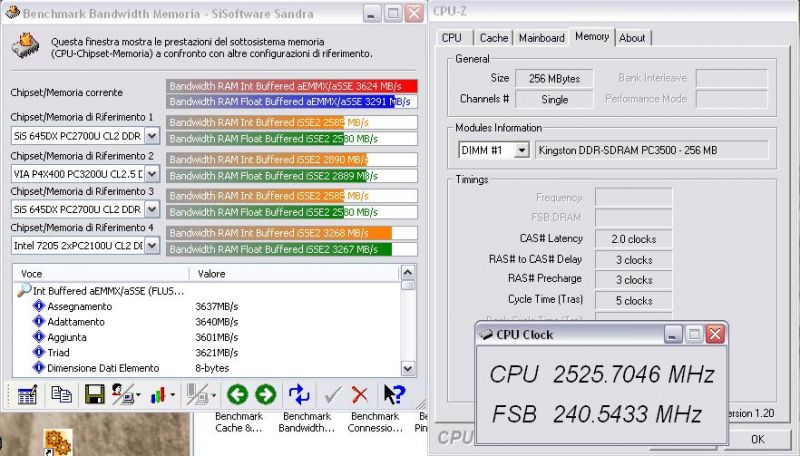
Task: Open Benchmark Cache & item in background window
Action: coord(238,422)
